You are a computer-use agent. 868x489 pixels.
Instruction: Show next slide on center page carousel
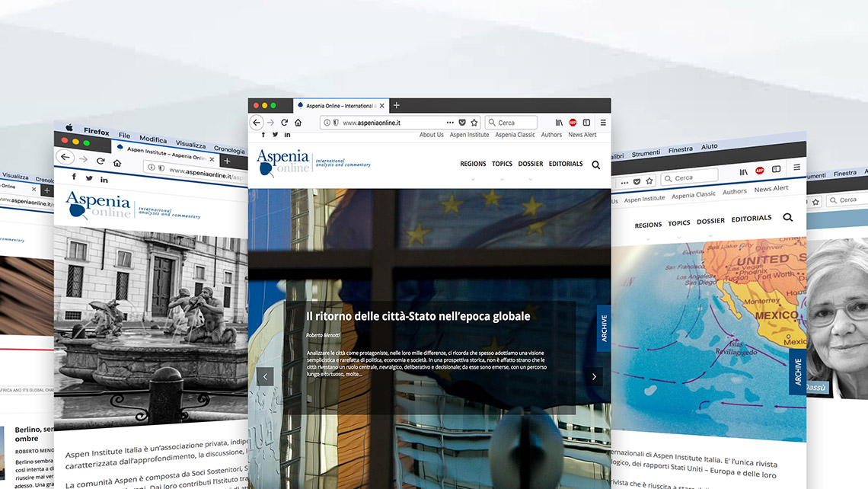click(x=594, y=376)
